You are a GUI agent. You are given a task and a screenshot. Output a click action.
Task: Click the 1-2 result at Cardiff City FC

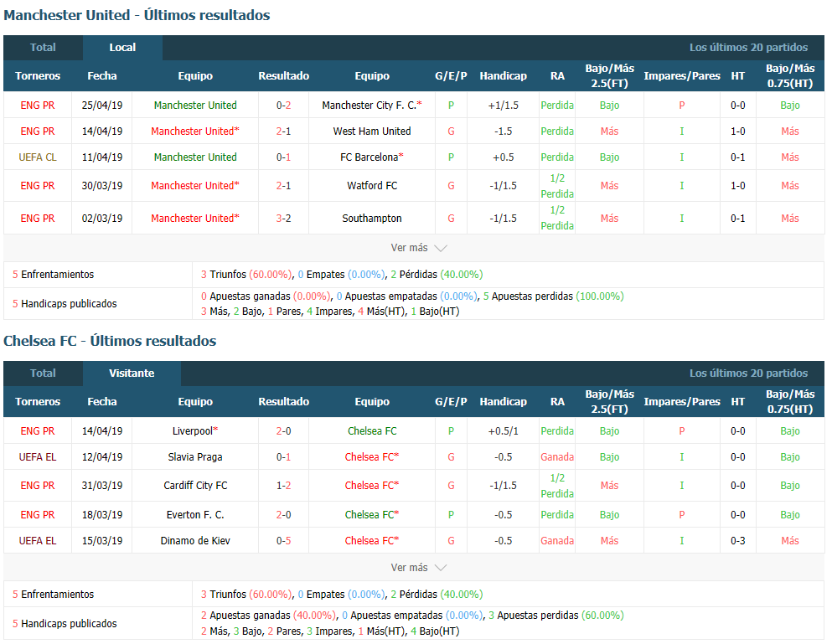click(283, 486)
